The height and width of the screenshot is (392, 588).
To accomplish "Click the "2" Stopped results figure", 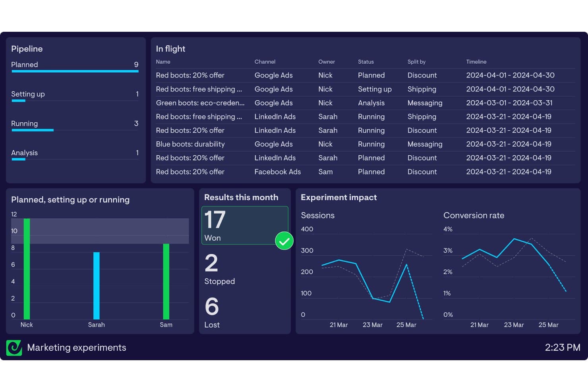I will click(x=211, y=263).
